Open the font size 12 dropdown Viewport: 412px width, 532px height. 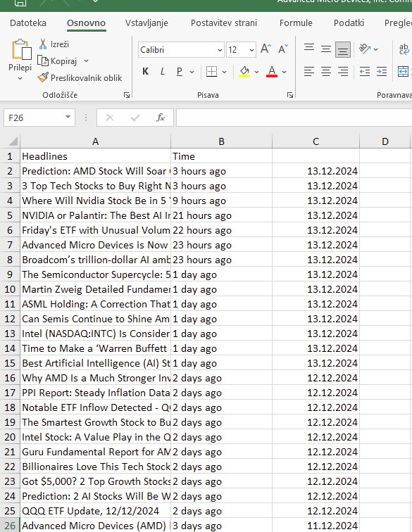(251, 50)
